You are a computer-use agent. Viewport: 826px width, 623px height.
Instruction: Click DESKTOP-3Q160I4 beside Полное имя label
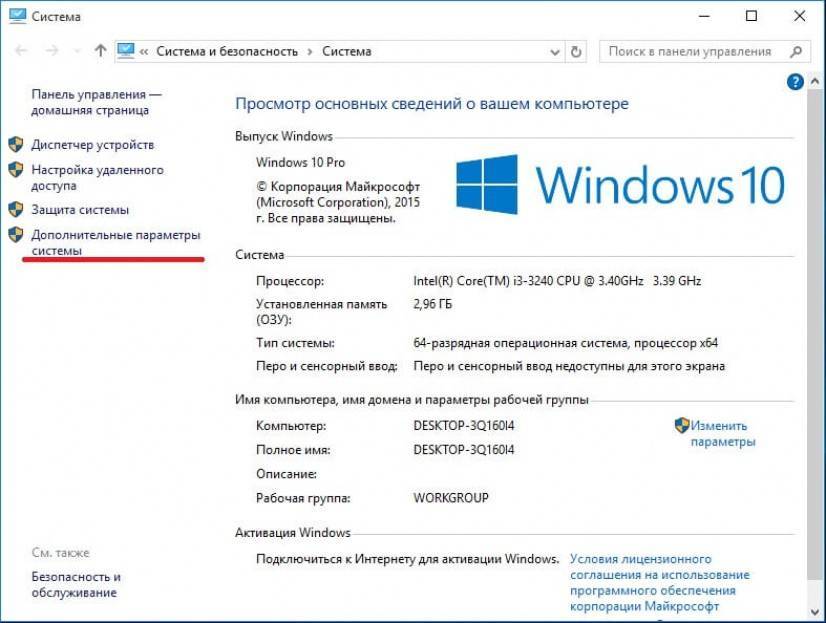click(x=464, y=450)
